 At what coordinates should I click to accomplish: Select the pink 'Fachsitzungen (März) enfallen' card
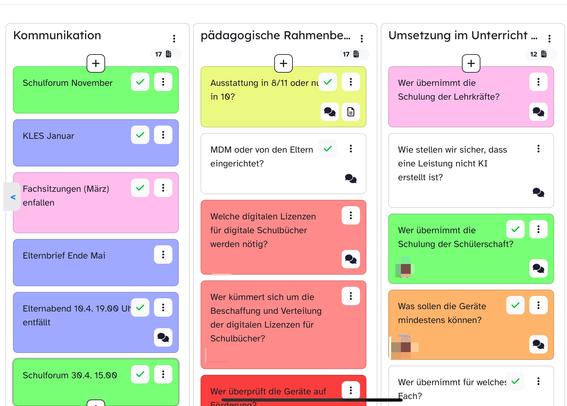pos(96,202)
